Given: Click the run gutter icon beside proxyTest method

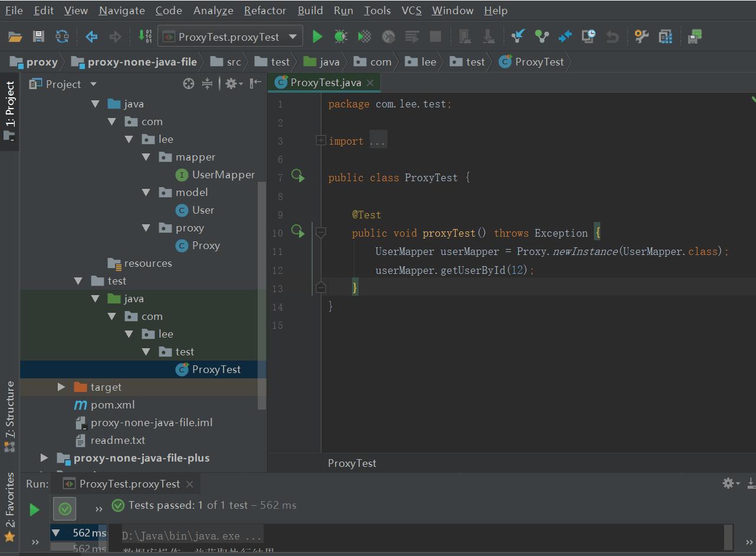Looking at the screenshot, I should pos(298,233).
